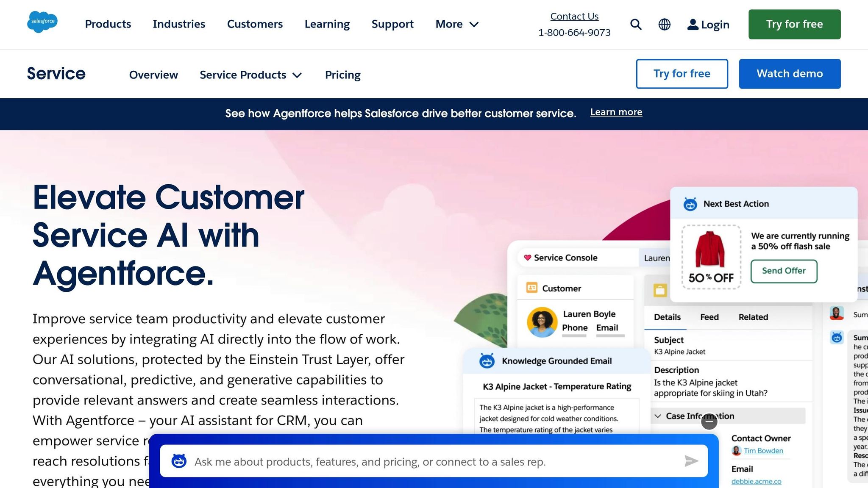Open the Support menu

pyautogui.click(x=392, y=24)
